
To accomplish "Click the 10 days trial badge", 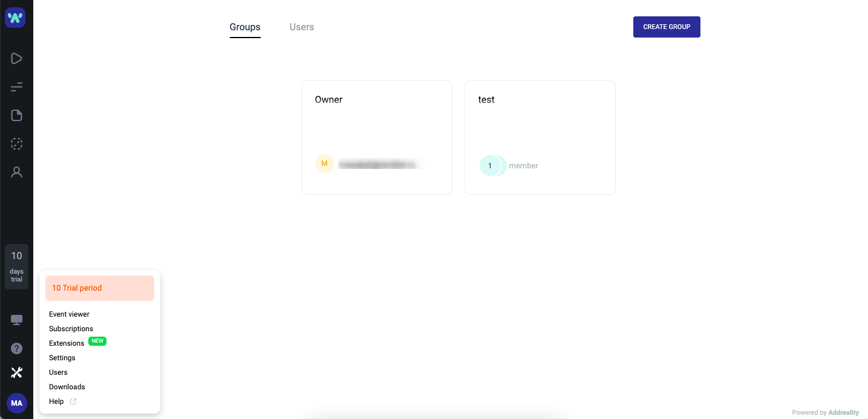I will (x=16, y=266).
